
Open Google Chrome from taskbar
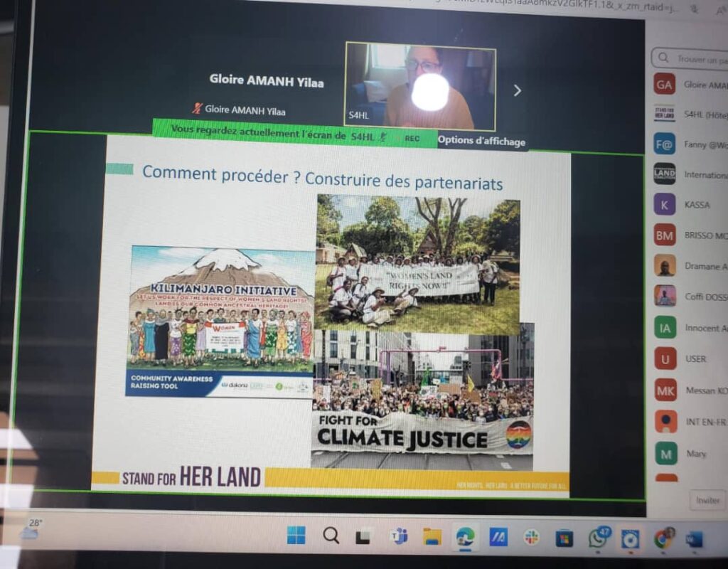(664, 538)
